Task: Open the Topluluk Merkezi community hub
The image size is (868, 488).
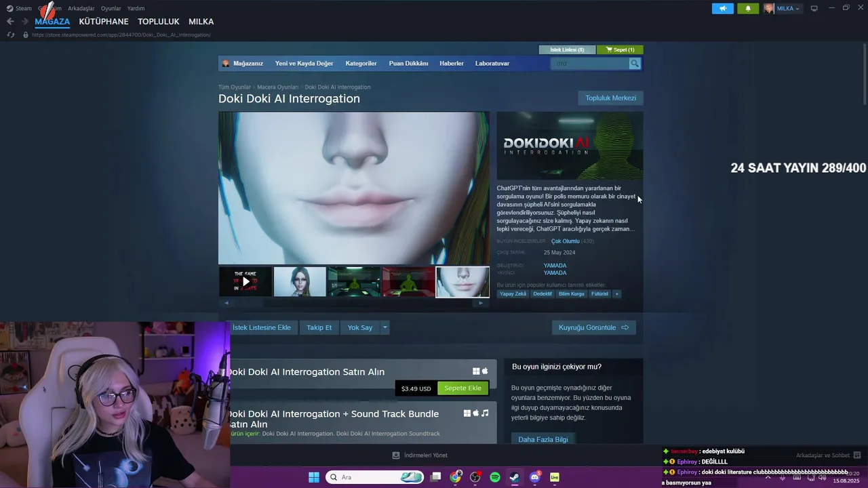Action: click(610, 98)
